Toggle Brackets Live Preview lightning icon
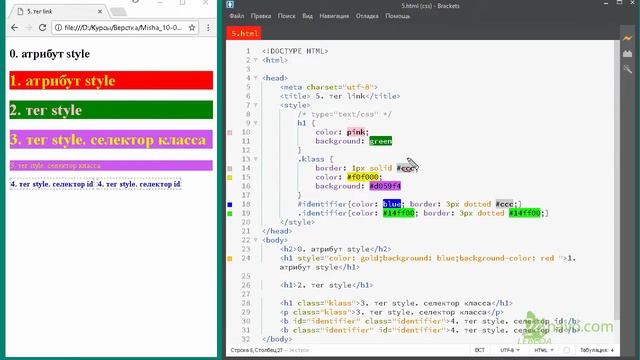Viewport: 640px width, 360px height. coord(627,38)
